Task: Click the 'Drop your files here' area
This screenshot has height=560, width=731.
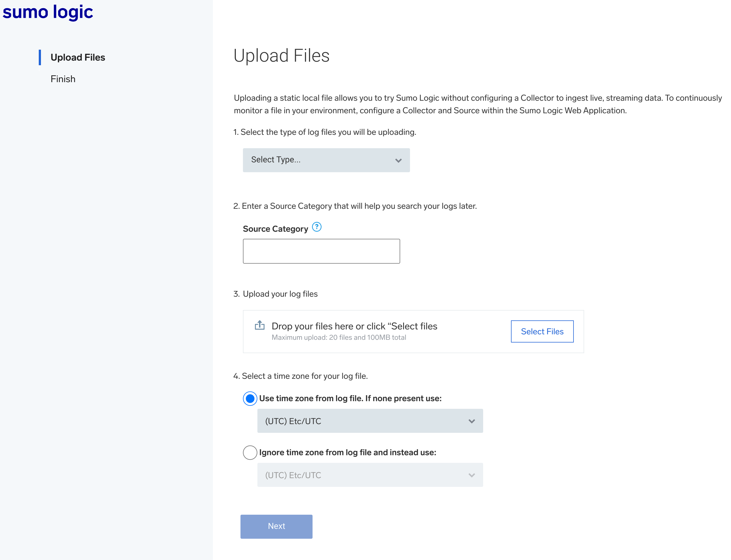Action: pyautogui.click(x=354, y=326)
